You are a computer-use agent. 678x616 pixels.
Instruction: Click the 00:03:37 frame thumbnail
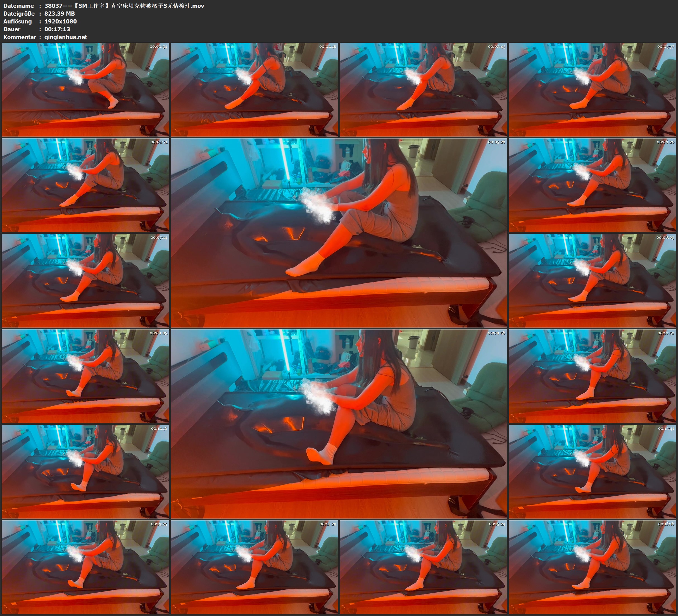[x=592, y=89]
